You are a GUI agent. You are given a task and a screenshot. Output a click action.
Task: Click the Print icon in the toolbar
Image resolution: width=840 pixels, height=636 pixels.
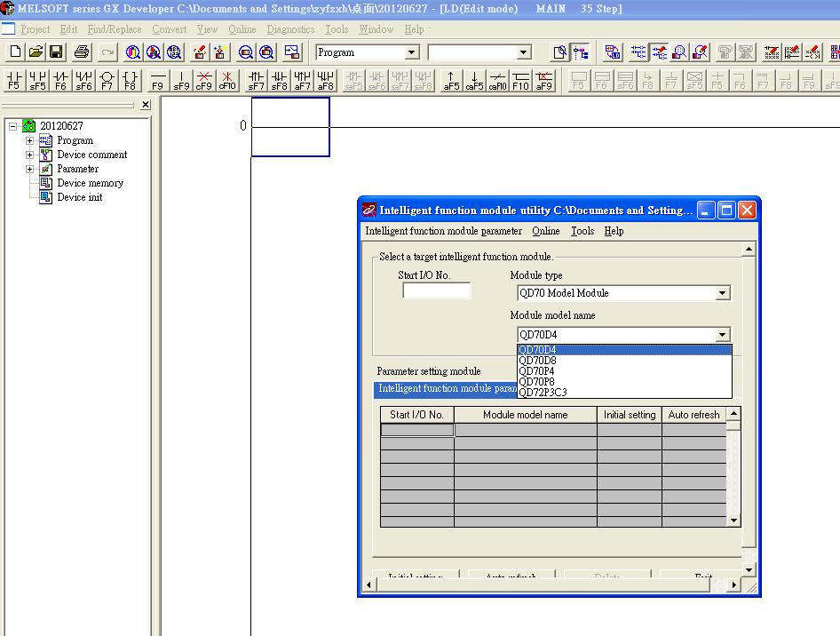[82, 52]
